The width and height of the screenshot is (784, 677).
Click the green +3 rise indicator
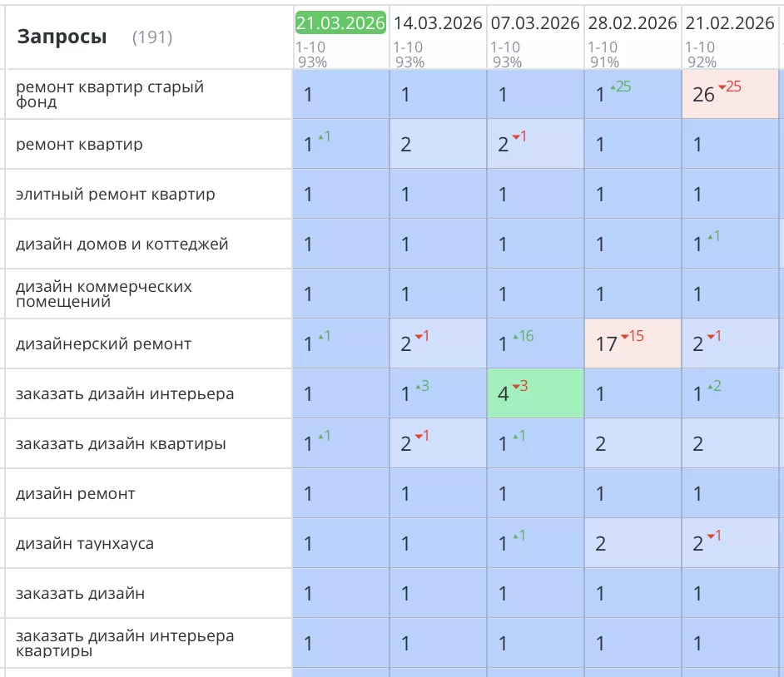click(x=422, y=386)
